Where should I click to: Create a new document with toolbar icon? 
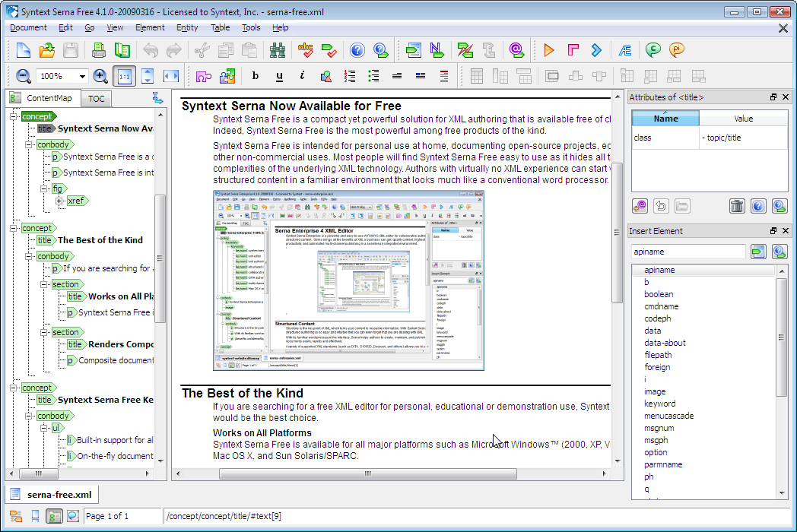[x=24, y=51]
